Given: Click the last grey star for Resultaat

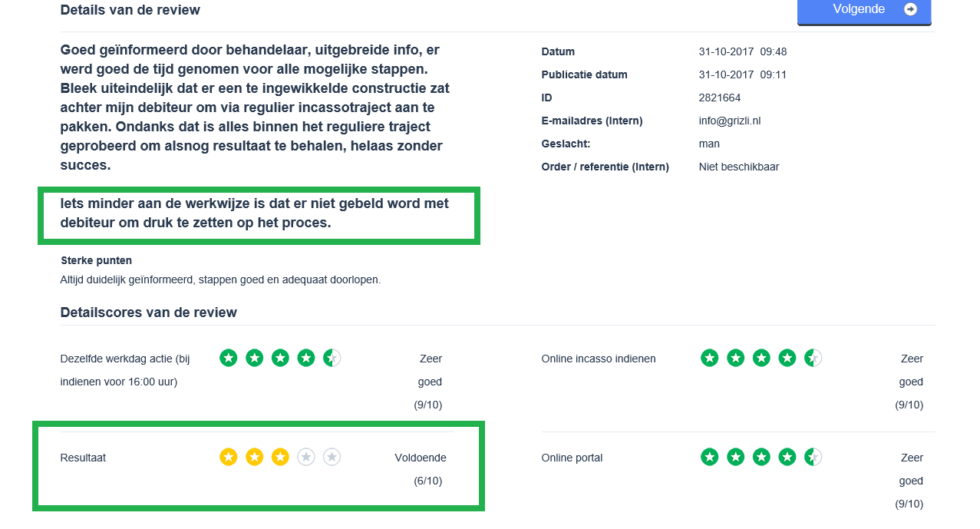Looking at the screenshot, I should coord(332,458).
